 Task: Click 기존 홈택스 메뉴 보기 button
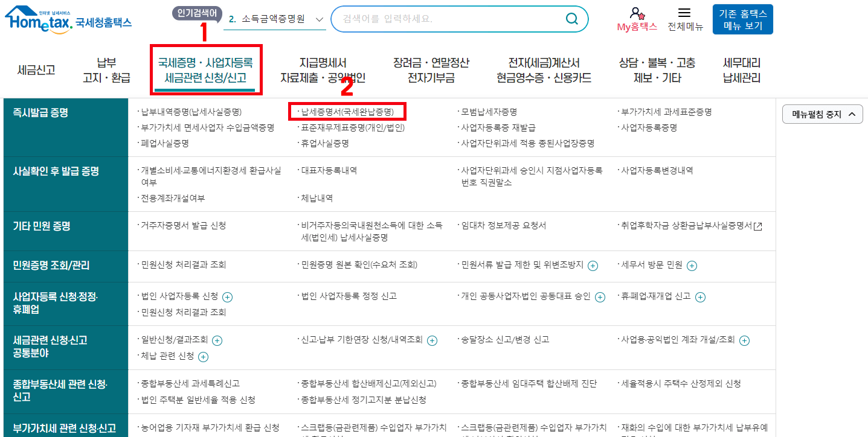coord(742,19)
